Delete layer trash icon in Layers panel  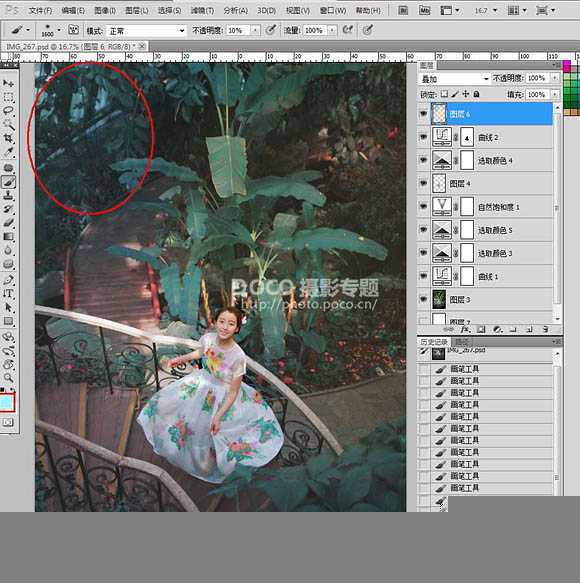(x=545, y=329)
